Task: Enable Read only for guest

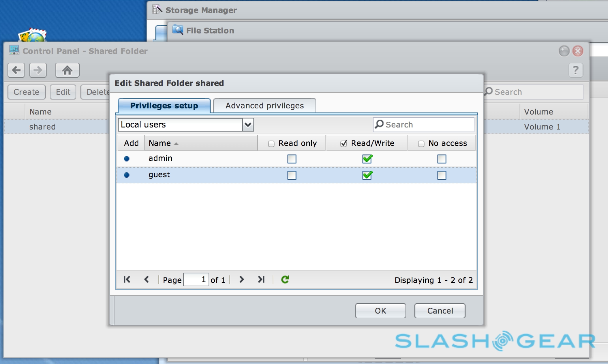Action: (x=292, y=175)
